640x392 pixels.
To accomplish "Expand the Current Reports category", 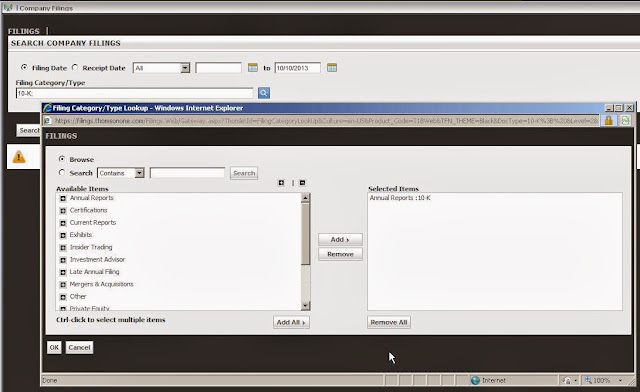I will pyautogui.click(x=63, y=223).
